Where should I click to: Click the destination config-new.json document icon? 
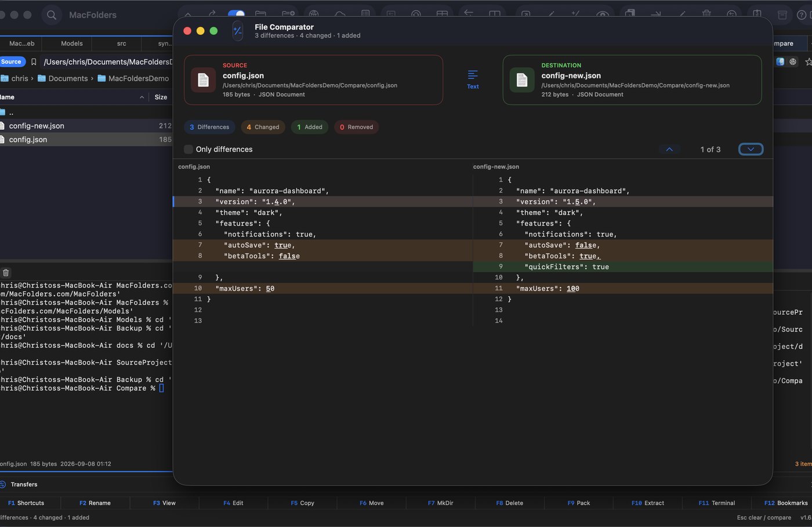point(522,80)
